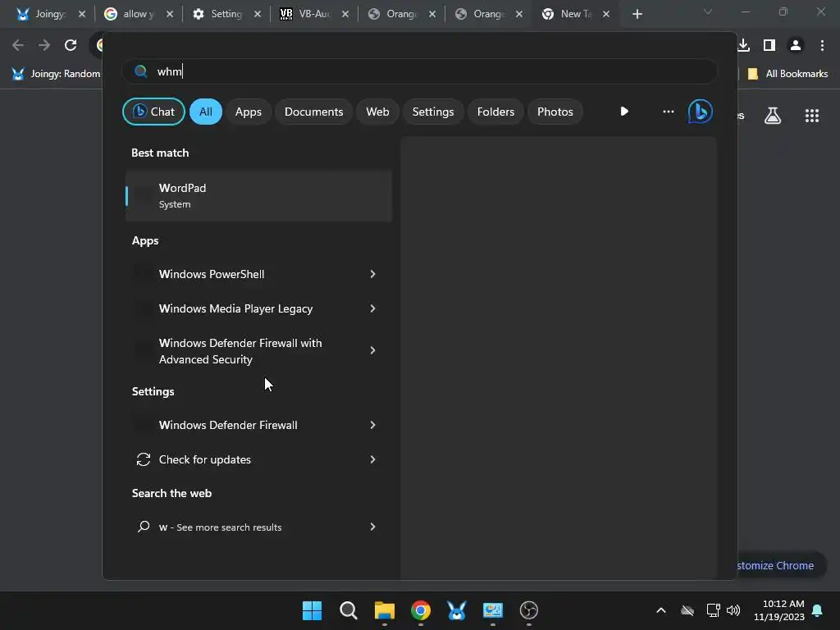Click in the search text box
The height and width of the screenshot is (630, 840).
(419, 71)
